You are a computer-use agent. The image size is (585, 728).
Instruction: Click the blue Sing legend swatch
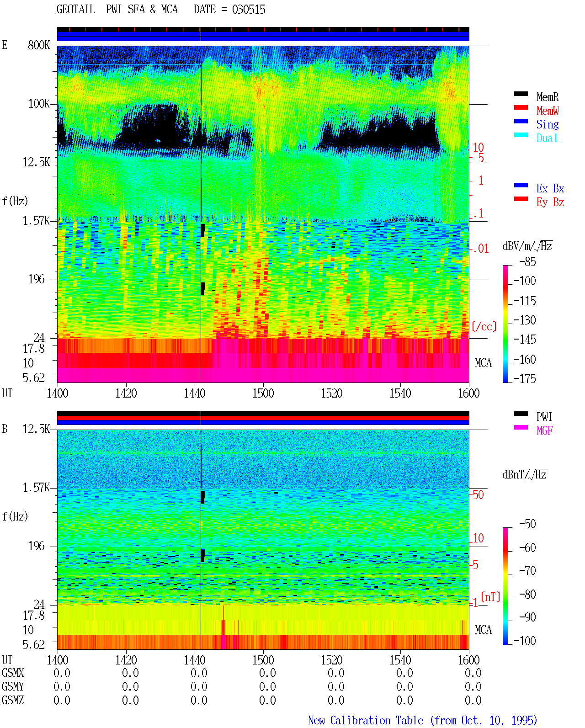tap(521, 121)
